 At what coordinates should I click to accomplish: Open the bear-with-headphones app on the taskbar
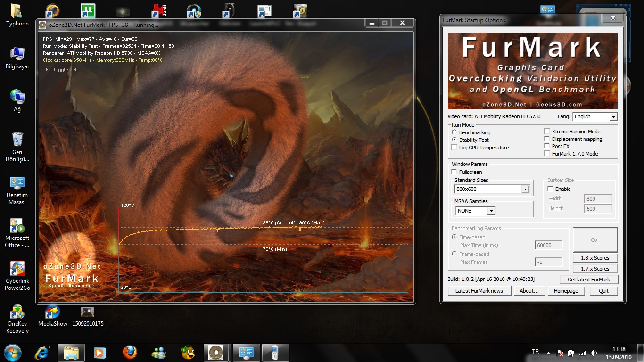(x=188, y=353)
